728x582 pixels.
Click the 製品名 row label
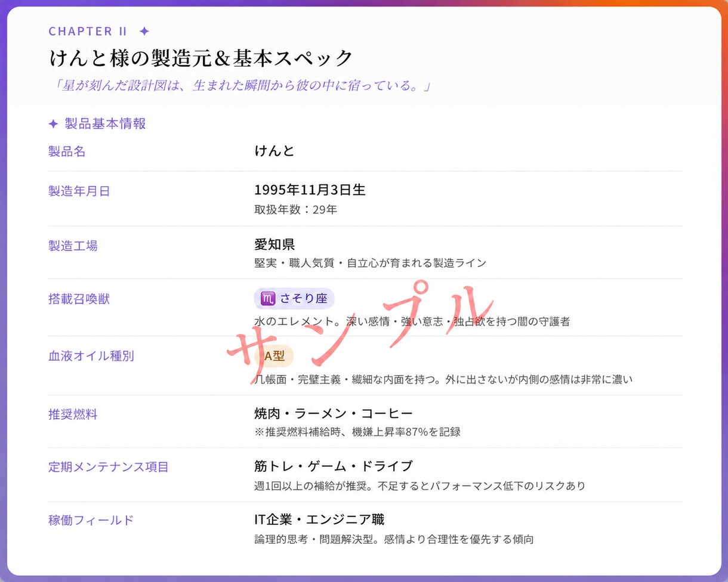(67, 151)
